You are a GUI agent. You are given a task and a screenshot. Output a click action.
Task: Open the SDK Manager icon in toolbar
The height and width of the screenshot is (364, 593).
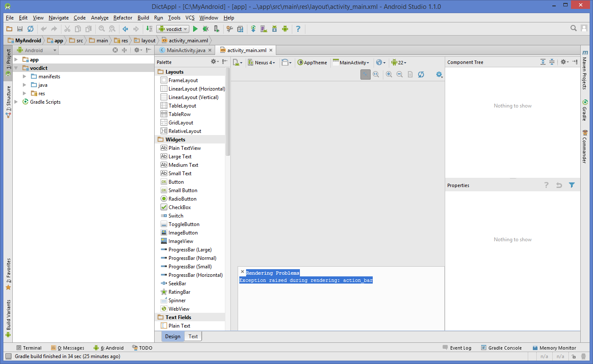(x=274, y=29)
